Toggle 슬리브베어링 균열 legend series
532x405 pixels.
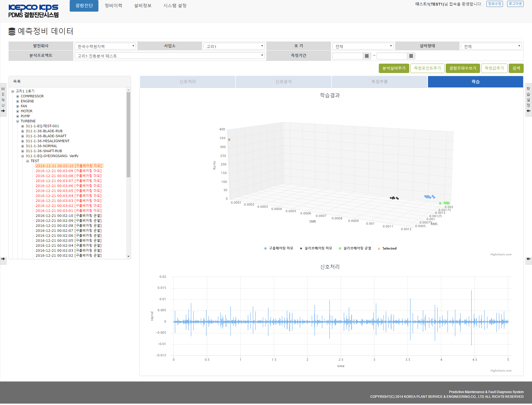coord(355,248)
